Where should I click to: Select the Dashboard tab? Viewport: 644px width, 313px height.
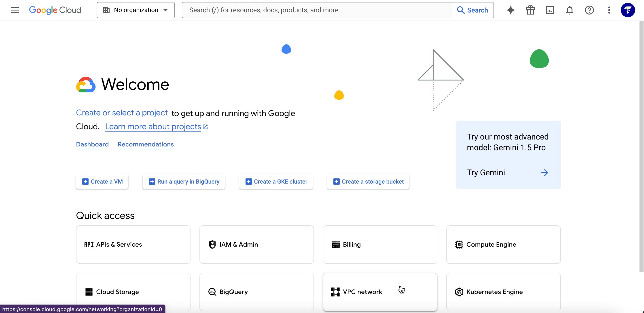92,144
